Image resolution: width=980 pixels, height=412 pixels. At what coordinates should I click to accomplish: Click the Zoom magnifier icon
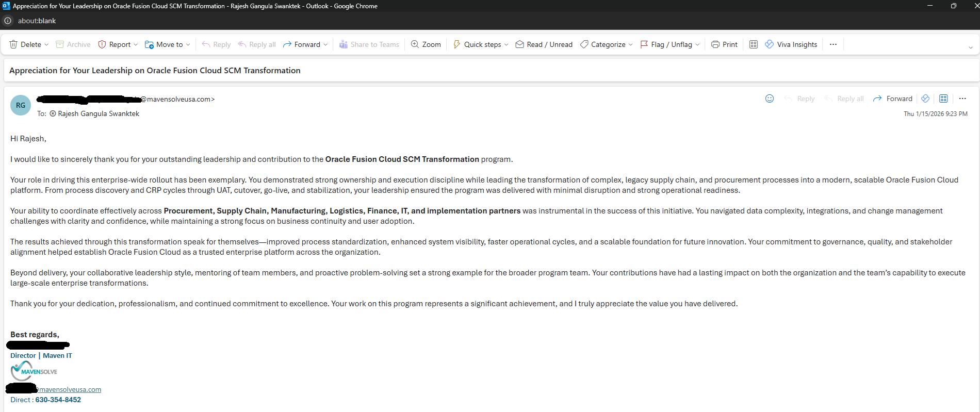point(415,44)
